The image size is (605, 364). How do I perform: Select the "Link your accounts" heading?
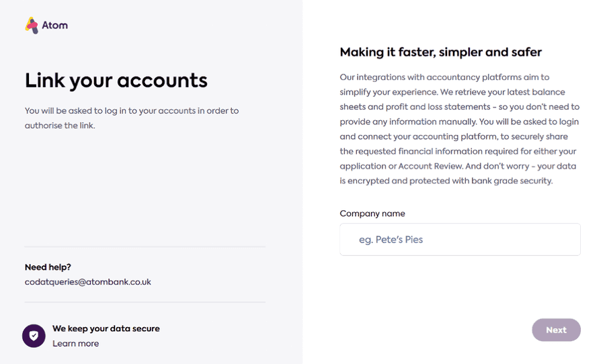pyautogui.click(x=116, y=81)
